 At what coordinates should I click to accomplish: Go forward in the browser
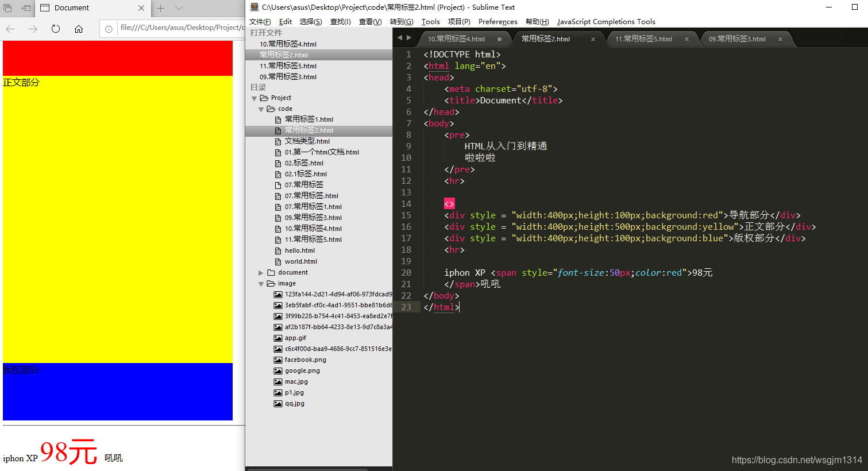pos(33,29)
